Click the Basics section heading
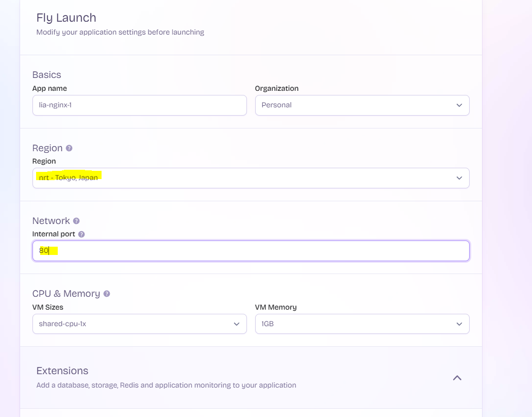The width and height of the screenshot is (532, 417). 46,75
